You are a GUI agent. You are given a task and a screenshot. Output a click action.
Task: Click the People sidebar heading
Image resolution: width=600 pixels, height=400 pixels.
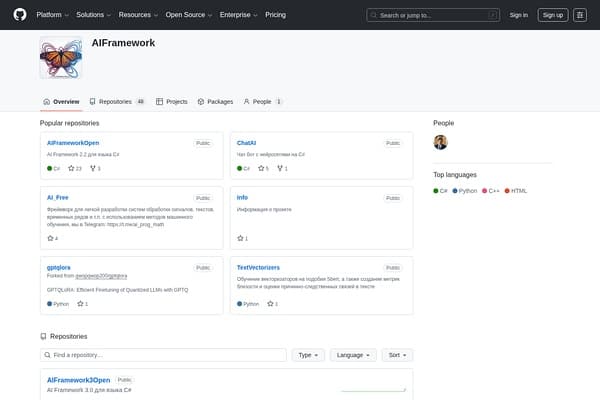coord(443,123)
